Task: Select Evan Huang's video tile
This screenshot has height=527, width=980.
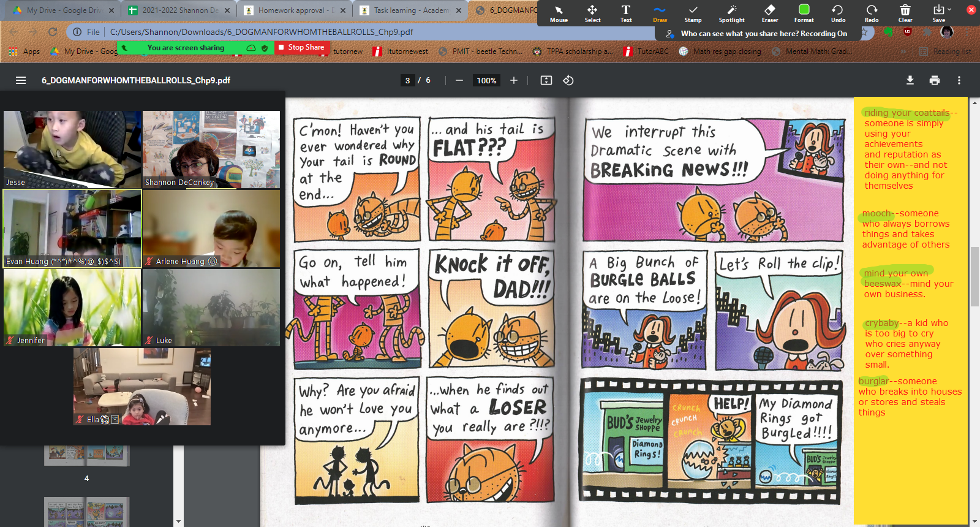Action: point(72,228)
